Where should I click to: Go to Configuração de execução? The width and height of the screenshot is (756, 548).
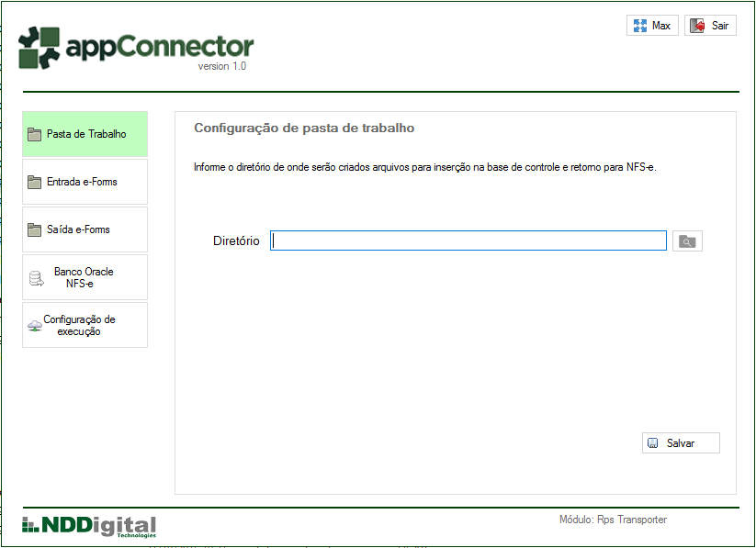(85, 325)
